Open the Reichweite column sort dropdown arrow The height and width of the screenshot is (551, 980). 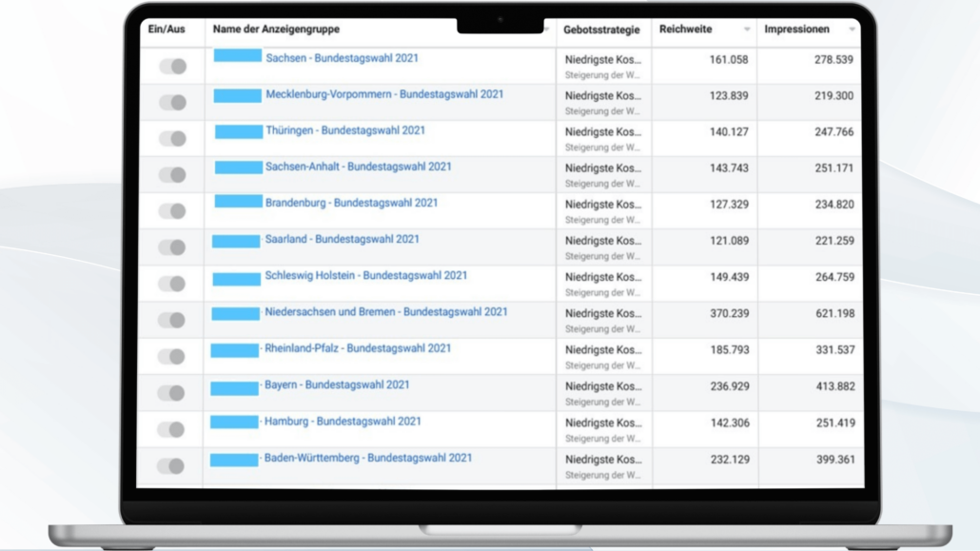(747, 30)
